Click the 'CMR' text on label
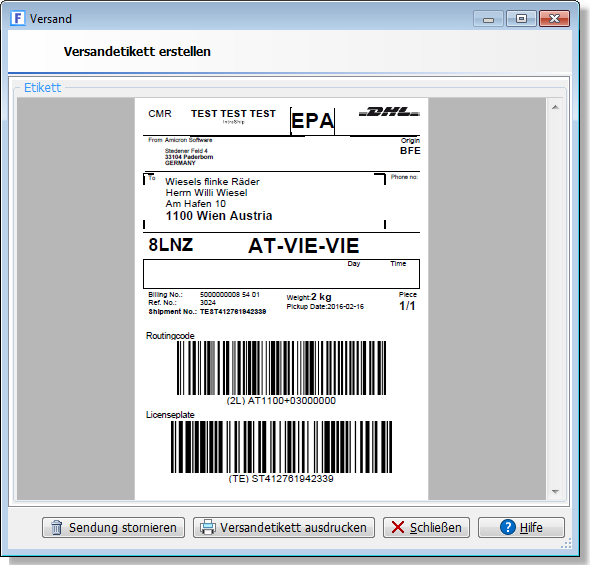This screenshot has height=566, width=590. pyautogui.click(x=160, y=113)
